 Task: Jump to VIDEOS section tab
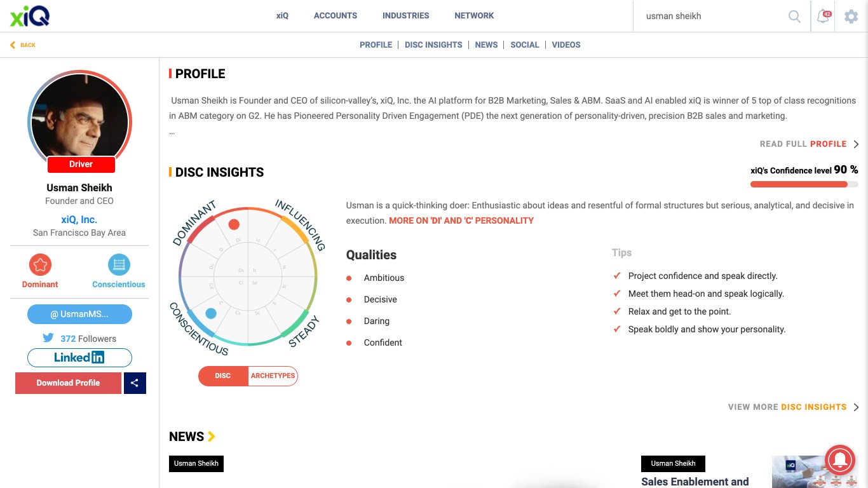pos(566,45)
